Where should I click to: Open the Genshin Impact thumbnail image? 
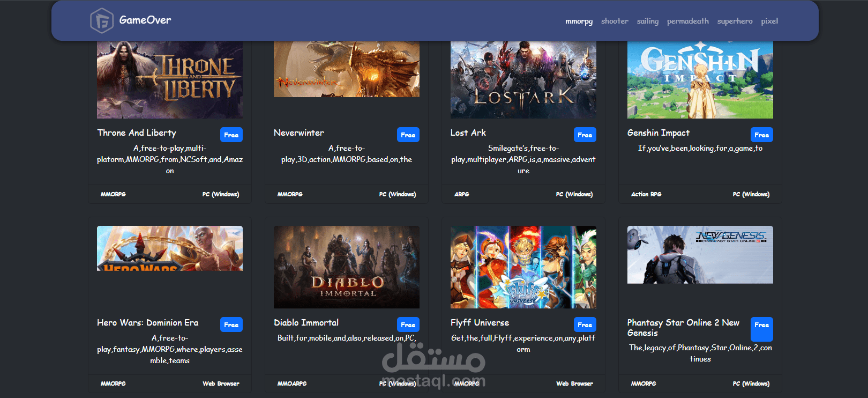700,80
